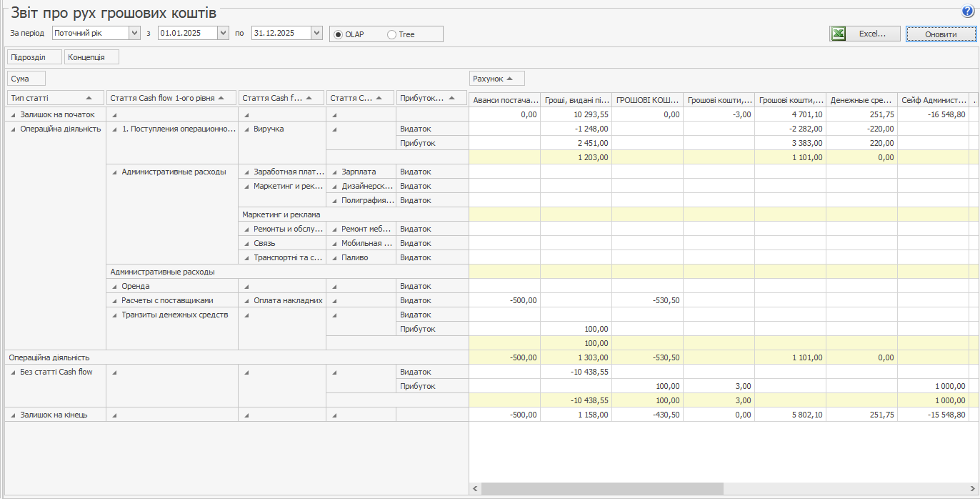The width and height of the screenshot is (980, 499).
Task: Select the Tree radio button
Action: (x=391, y=34)
